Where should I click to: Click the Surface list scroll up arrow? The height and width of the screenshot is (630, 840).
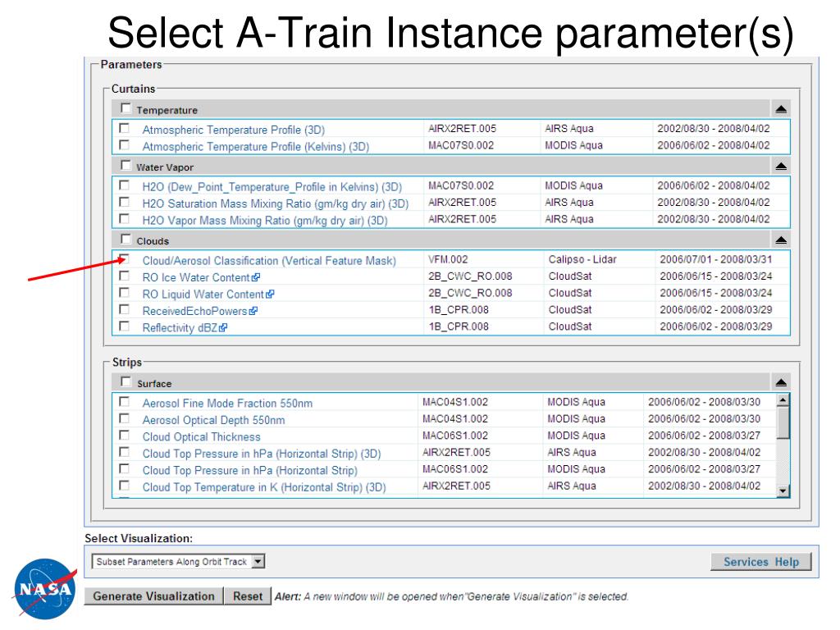coord(783,399)
